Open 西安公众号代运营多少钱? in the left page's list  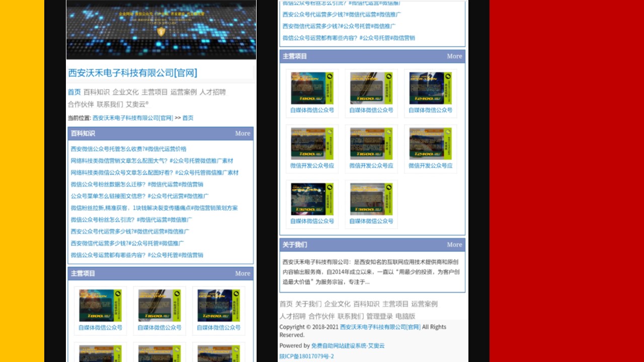coord(130,232)
